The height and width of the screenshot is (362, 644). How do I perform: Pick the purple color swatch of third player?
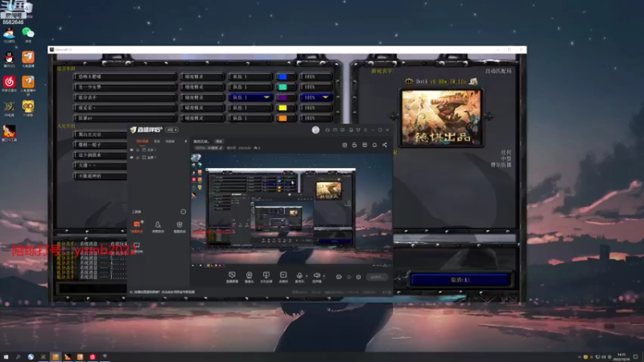tap(283, 97)
